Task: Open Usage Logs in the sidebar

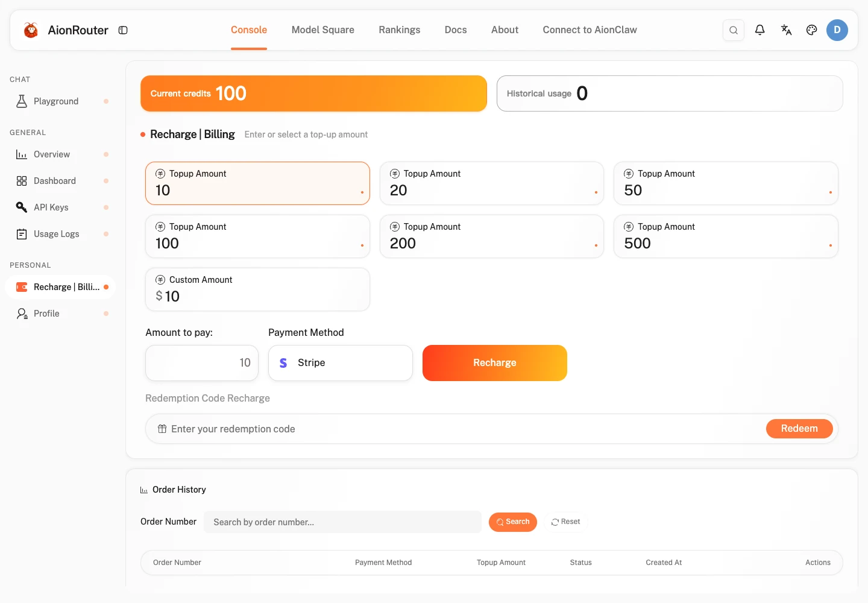Action: (x=60, y=234)
